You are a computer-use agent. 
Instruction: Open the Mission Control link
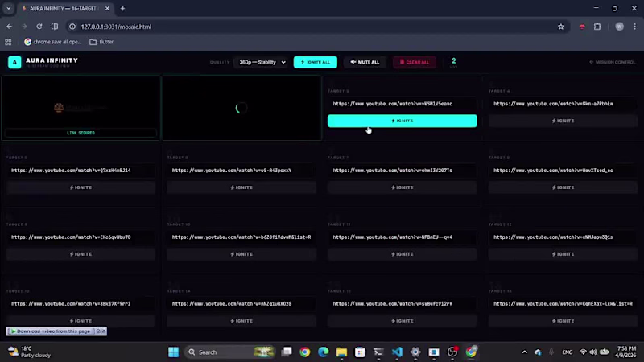pos(612,62)
